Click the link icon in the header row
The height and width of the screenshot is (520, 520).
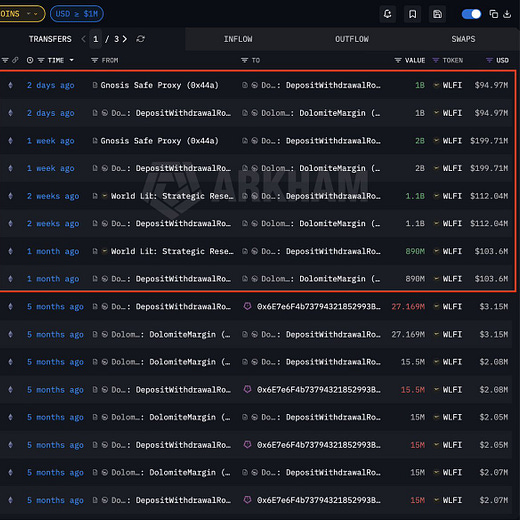click(15, 60)
